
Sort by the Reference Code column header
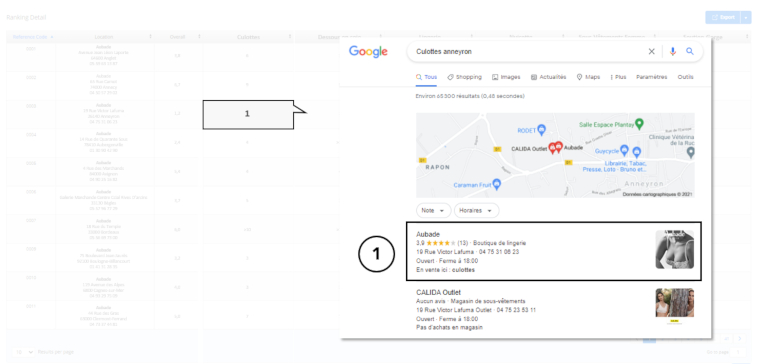tap(31, 37)
